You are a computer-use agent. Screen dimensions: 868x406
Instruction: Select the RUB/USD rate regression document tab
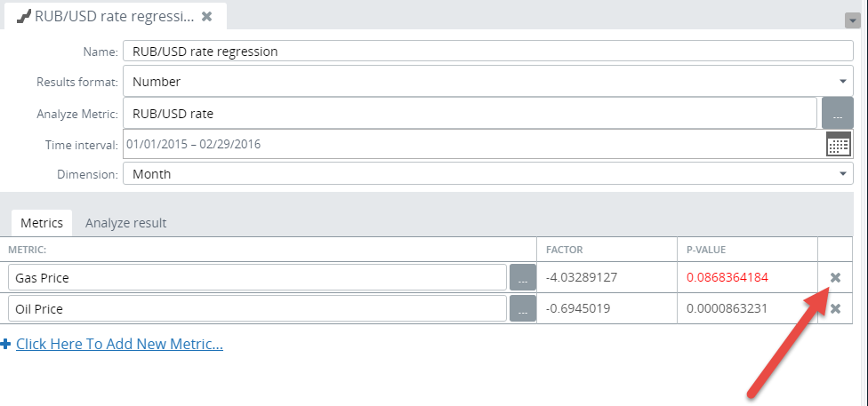tap(107, 16)
